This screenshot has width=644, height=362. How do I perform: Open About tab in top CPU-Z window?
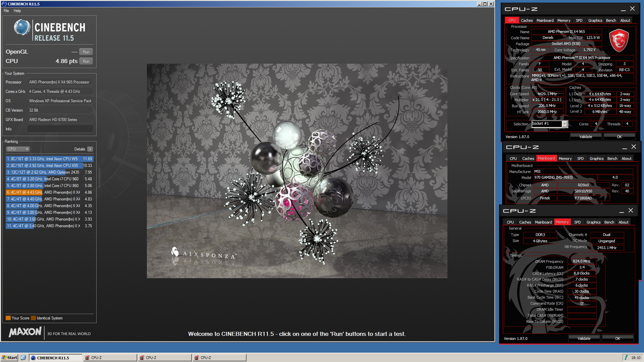pyautogui.click(x=625, y=20)
